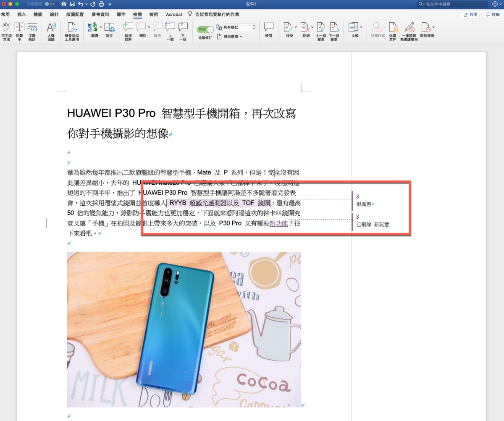Click the 在文件中搜尋 search field
The image size is (504, 421).
453,4
